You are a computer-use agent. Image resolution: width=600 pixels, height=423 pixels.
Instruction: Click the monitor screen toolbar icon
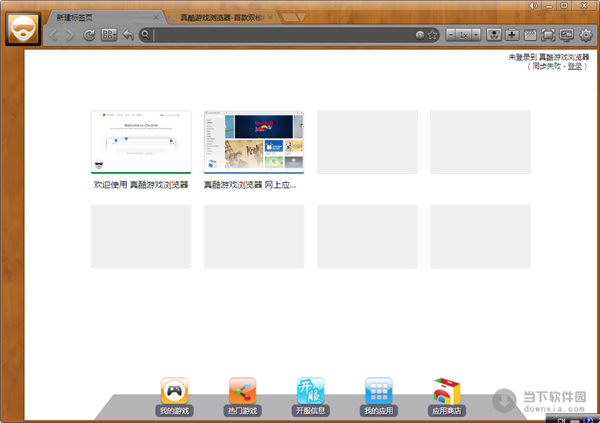pos(566,35)
